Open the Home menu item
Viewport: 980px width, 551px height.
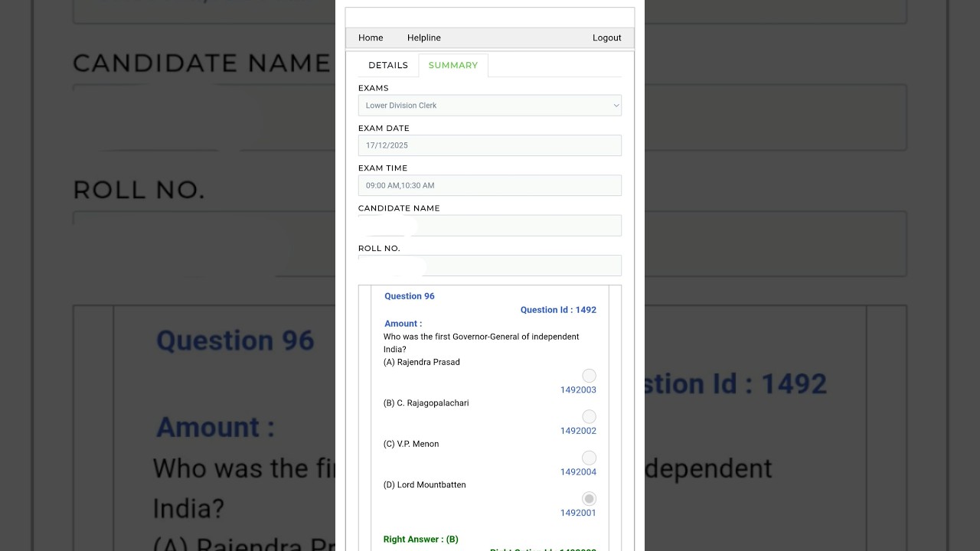[x=371, y=37]
